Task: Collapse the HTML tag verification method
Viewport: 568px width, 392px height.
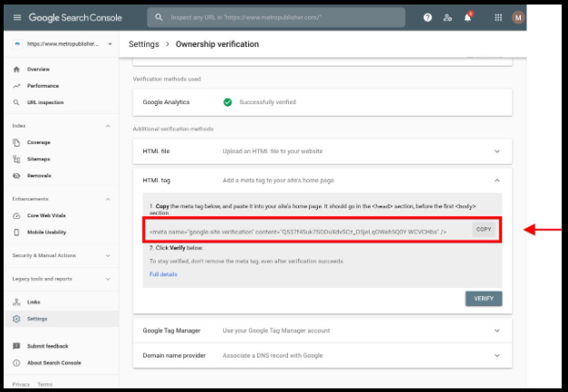Action: click(x=497, y=180)
